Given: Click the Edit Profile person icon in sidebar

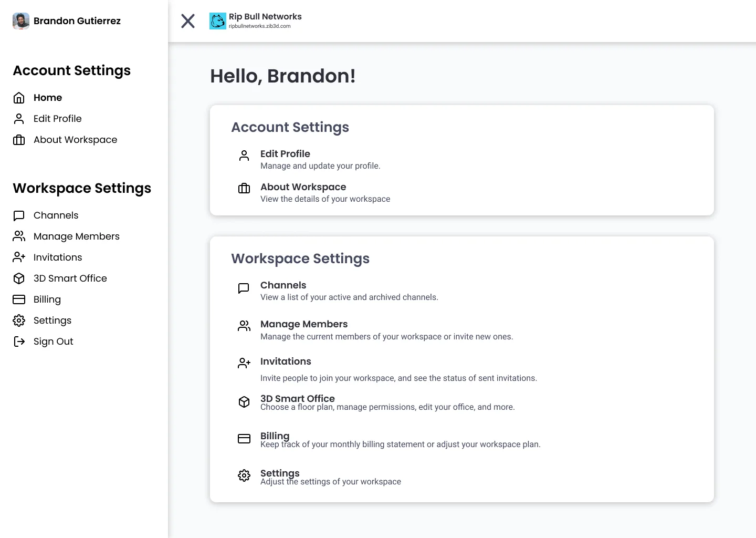Looking at the screenshot, I should tap(19, 119).
